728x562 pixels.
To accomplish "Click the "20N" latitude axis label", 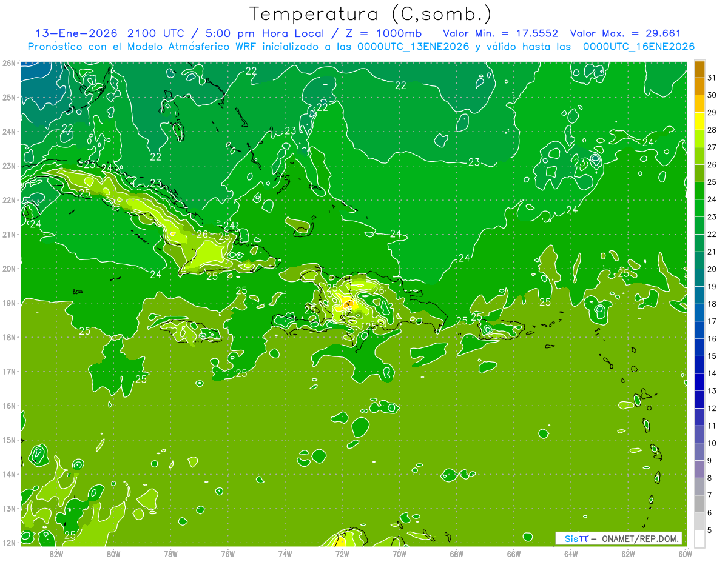I will (x=9, y=269).
